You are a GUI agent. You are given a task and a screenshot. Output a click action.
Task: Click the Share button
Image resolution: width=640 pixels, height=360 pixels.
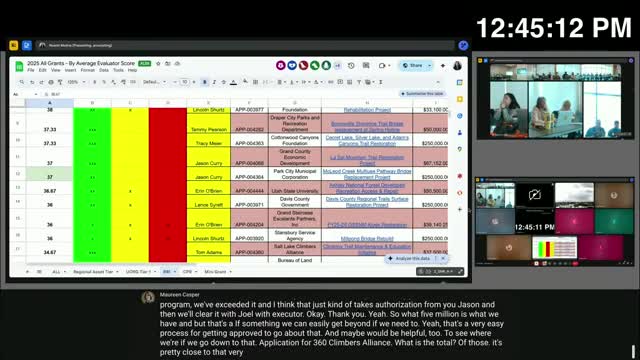[413, 65]
